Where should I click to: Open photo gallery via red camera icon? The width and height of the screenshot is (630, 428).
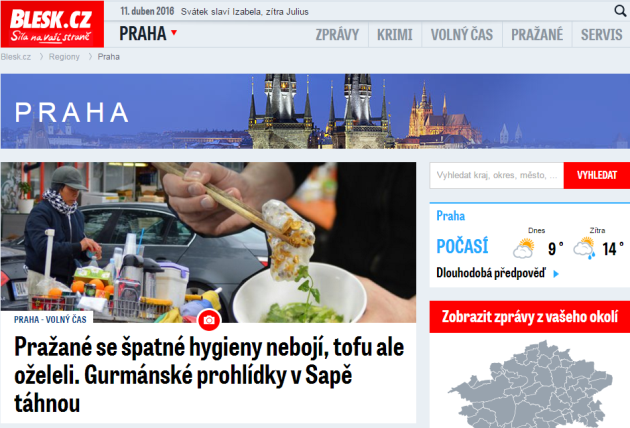[x=209, y=320]
